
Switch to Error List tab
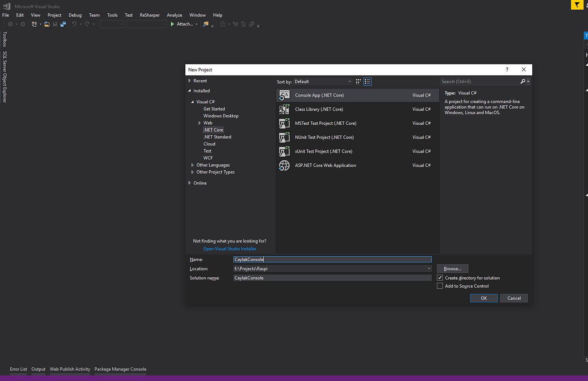19,369
